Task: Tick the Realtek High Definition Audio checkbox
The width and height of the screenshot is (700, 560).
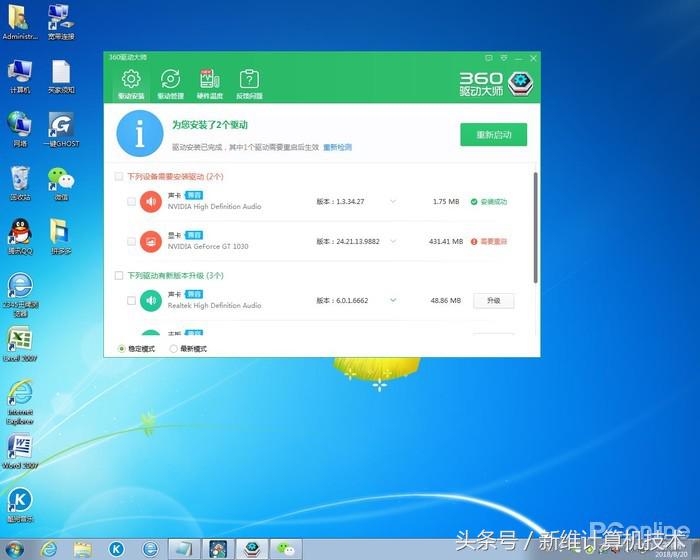Action: [131, 301]
